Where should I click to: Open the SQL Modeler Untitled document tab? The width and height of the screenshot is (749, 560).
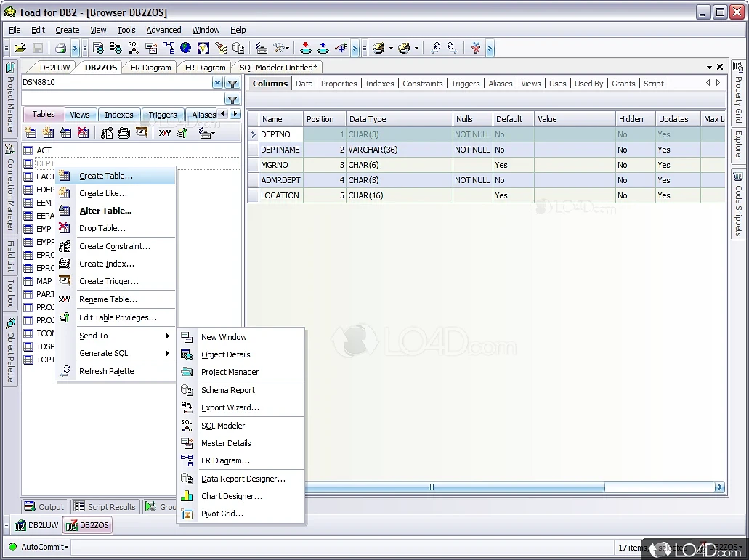(x=278, y=68)
